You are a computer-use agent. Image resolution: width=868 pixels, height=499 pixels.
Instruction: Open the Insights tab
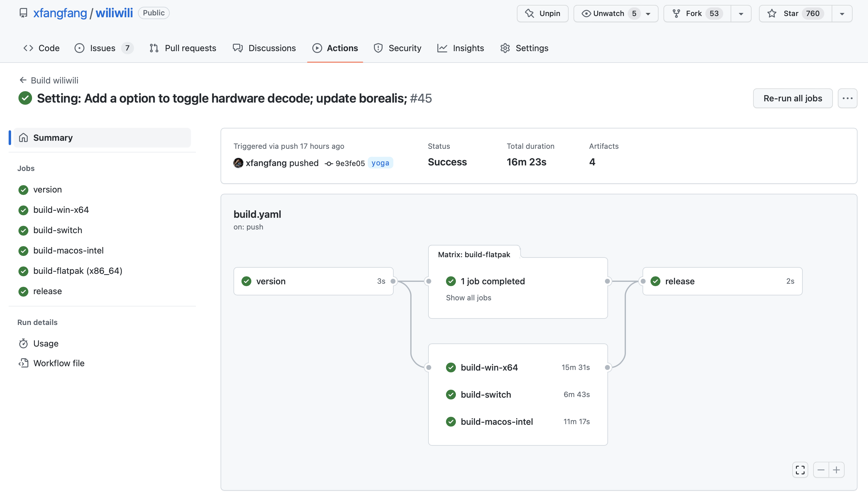(x=460, y=48)
